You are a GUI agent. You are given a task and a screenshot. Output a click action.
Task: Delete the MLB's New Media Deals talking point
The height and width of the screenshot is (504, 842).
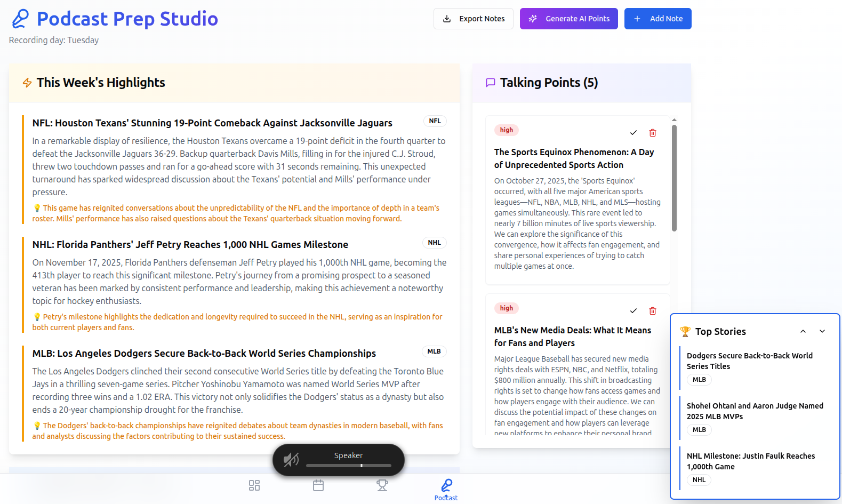[653, 311]
